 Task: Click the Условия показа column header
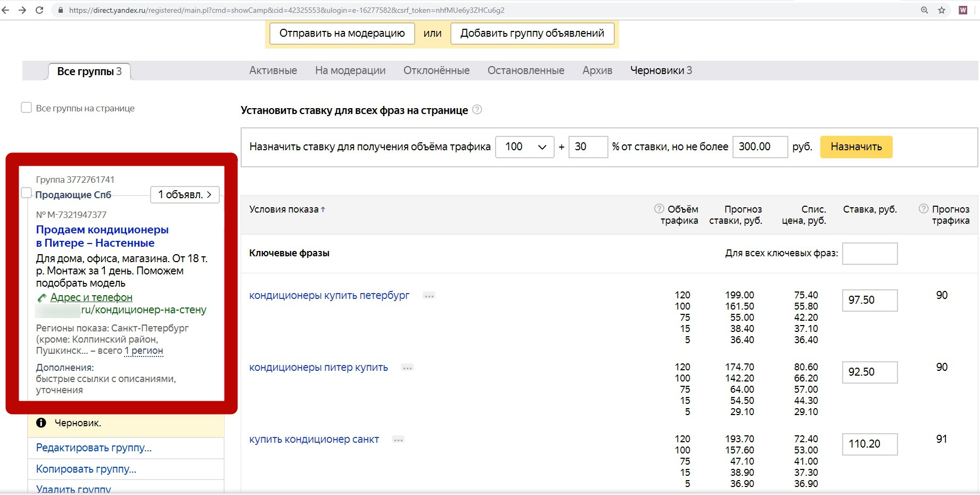(284, 209)
